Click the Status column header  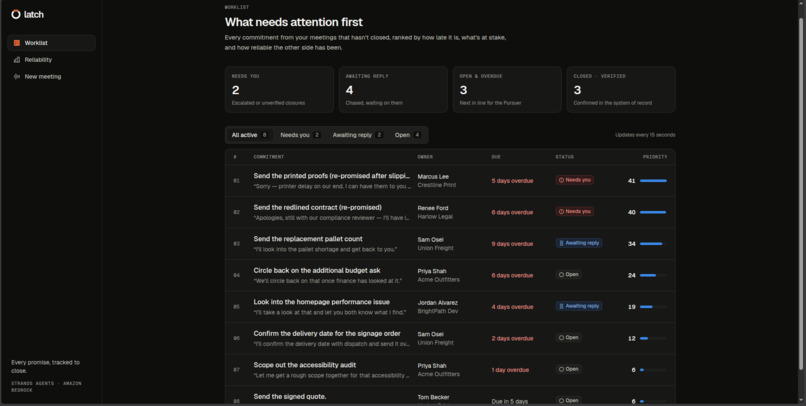coord(564,157)
